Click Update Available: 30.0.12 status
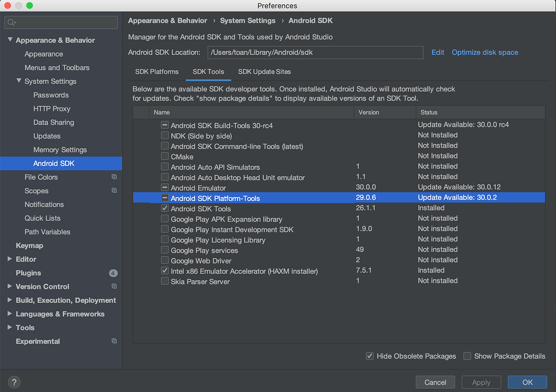 point(459,187)
